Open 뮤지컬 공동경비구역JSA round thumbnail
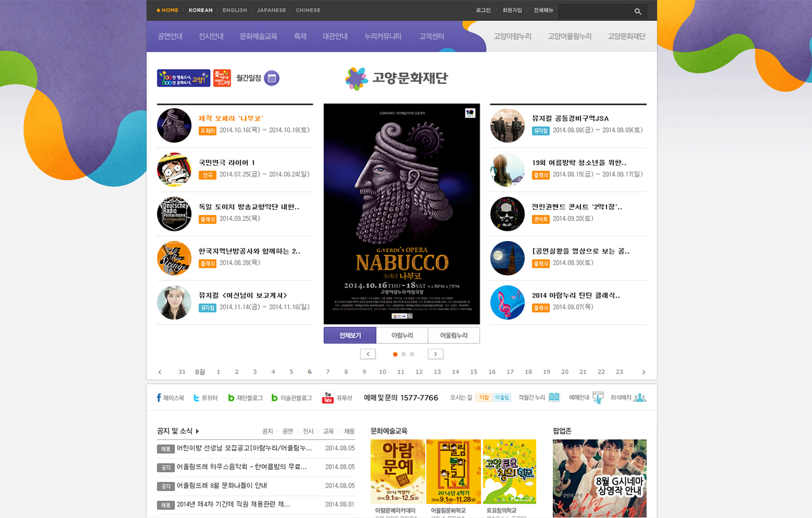Screen dimensions: 812x518 tap(507, 126)
